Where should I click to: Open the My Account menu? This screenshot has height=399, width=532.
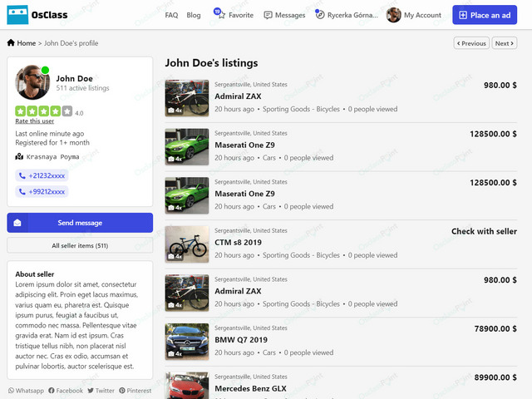coord(414,15)
